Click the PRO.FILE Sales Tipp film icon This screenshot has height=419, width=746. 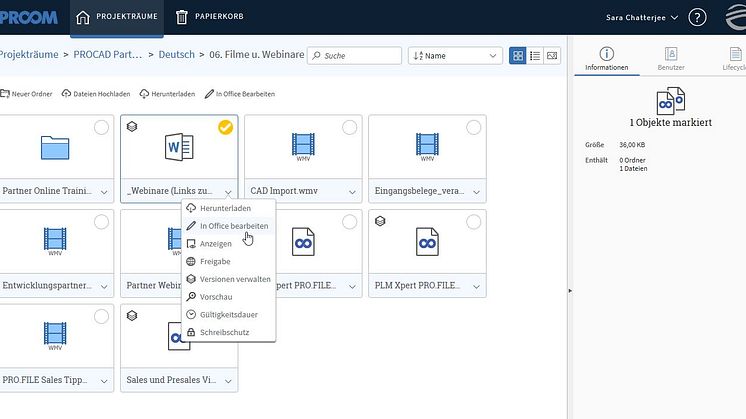coord(55,335)
